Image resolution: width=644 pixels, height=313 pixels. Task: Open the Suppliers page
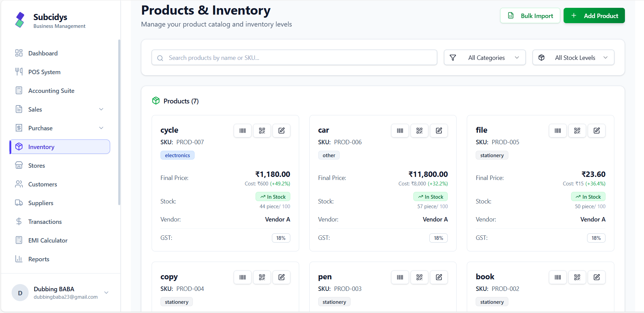pos(60,203)
